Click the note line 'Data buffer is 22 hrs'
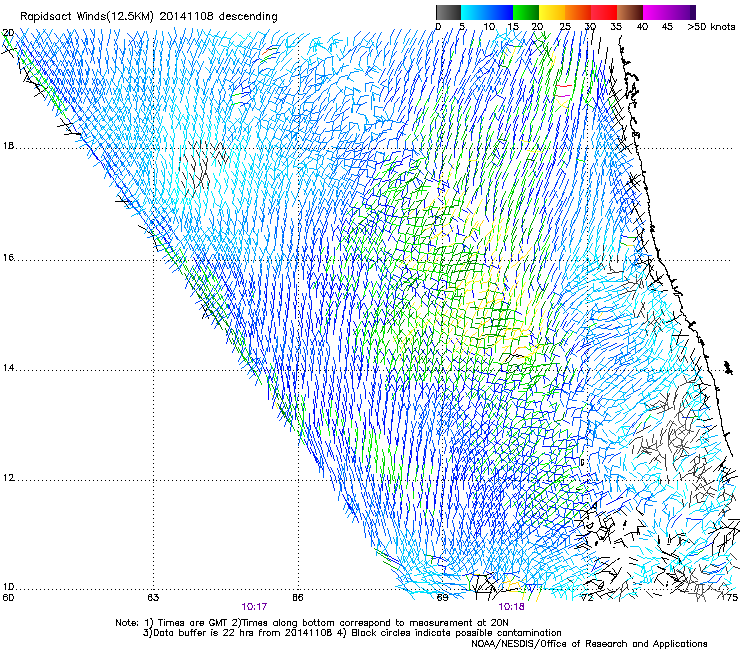740x650 pixels. (x=203, y=633)
